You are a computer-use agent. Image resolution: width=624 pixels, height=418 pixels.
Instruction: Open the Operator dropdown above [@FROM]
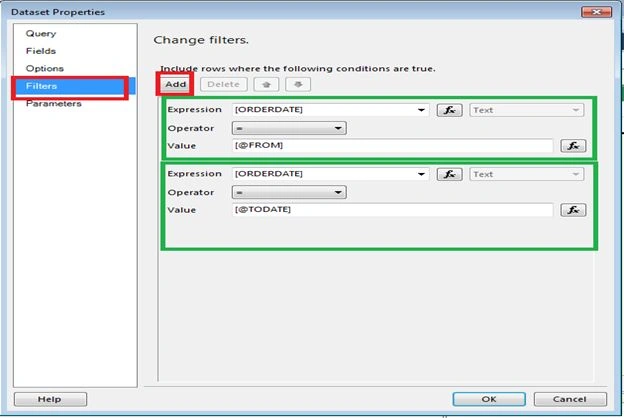[x=289, y=128]
